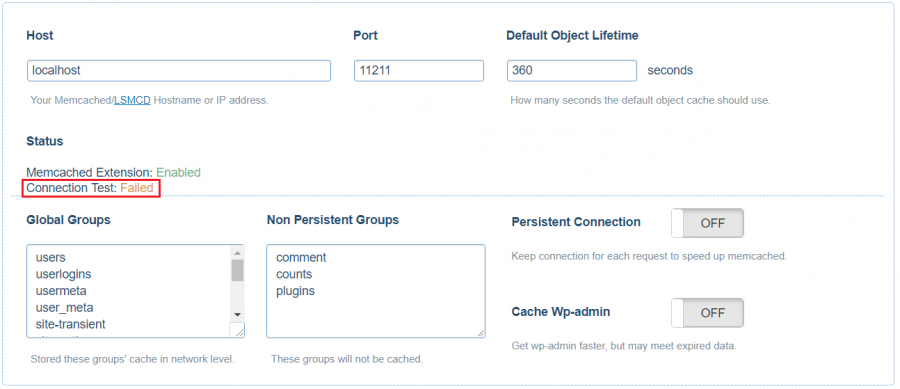Viewport: 900px width, 389px height.
Task: Select site-transient in Global Groups
Action: tap(71, 324)
